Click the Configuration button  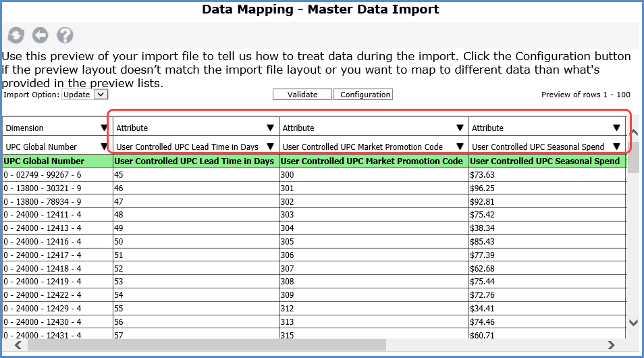[x=363, y=95]
